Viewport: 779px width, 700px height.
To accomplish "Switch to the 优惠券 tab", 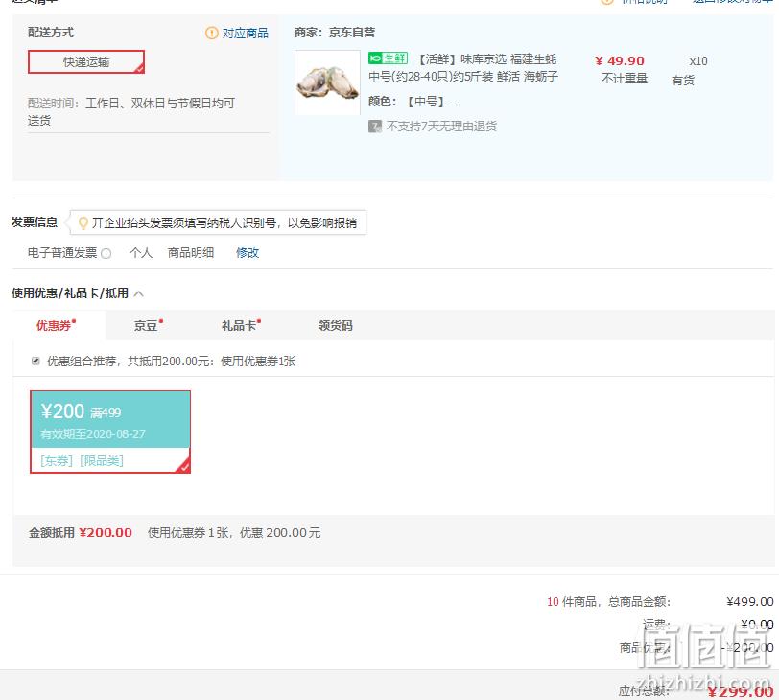I will (x=59, y=325).
